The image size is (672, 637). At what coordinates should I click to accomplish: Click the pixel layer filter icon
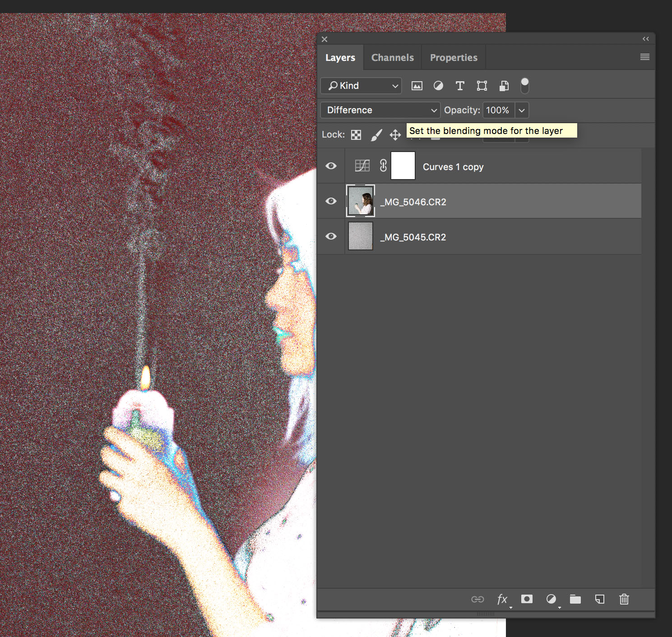(x=417, y=86)
